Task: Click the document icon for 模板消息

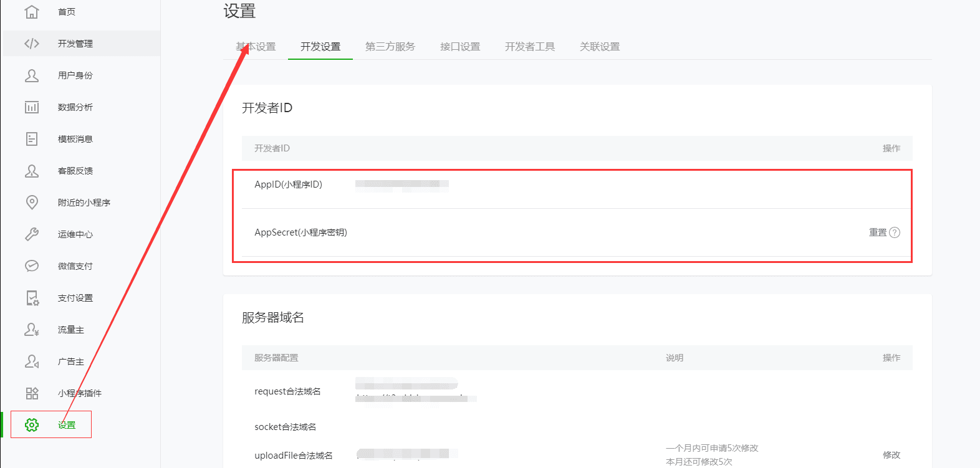Action: (x=32, y=139)
